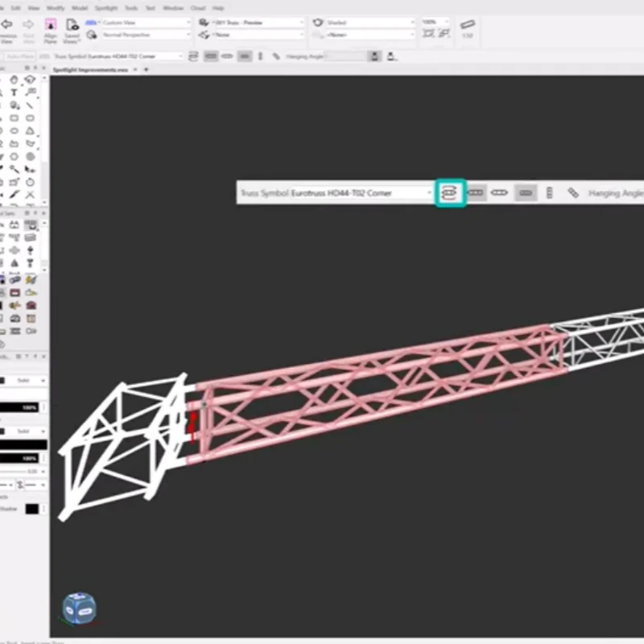Viewport: 644px width, 644px height.
Task: Select the Rectangle tool
Action: point(14,118)
